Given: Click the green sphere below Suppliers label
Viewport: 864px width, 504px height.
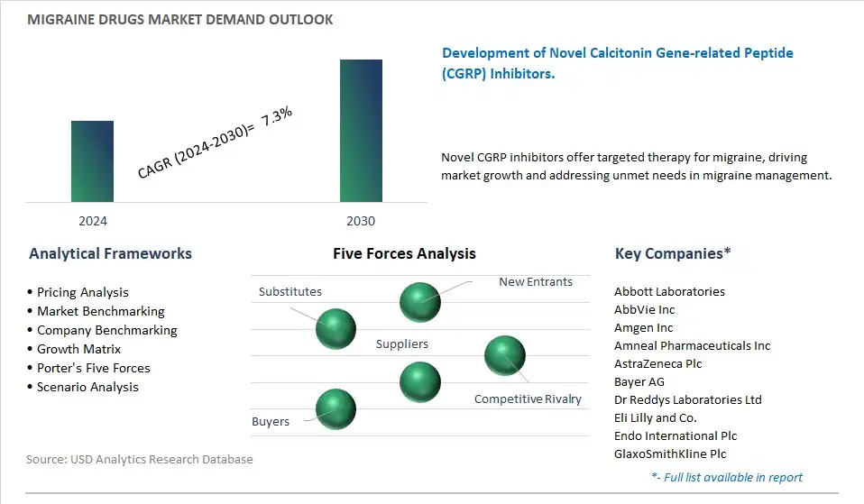Looking at the screenshot, I should (x=420, y=382).
